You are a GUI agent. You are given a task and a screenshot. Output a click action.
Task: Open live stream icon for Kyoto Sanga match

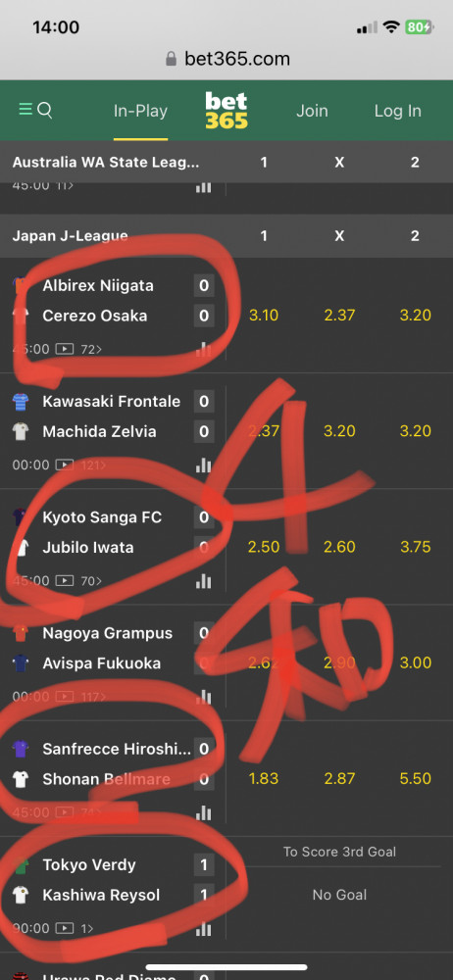65,581
